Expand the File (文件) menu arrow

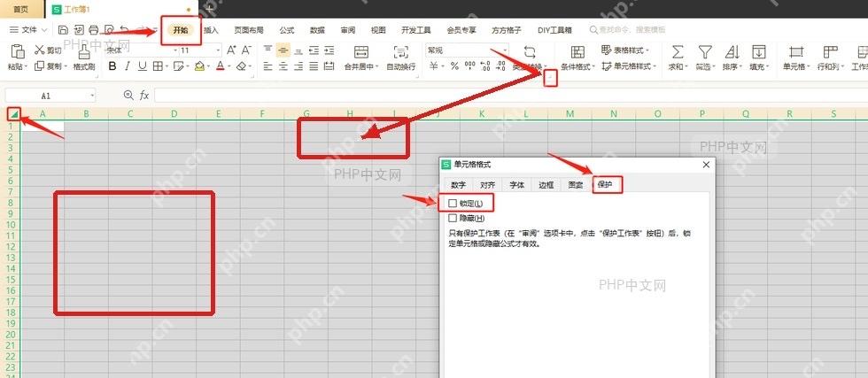(x=43, y=30)
